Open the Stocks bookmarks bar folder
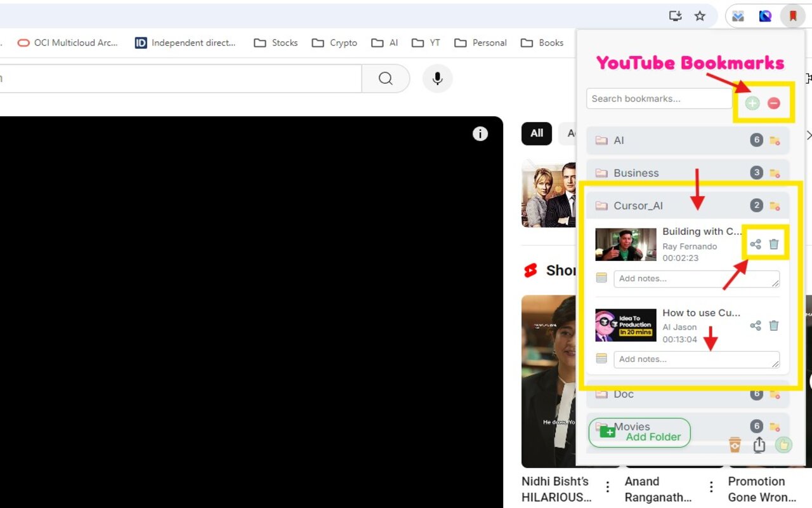 coord(276,43)
